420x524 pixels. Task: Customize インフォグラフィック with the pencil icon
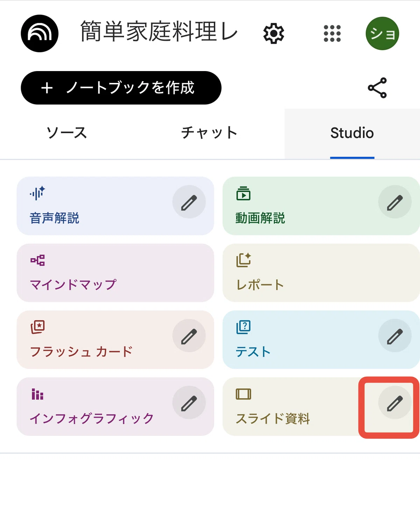click(189, 403)
